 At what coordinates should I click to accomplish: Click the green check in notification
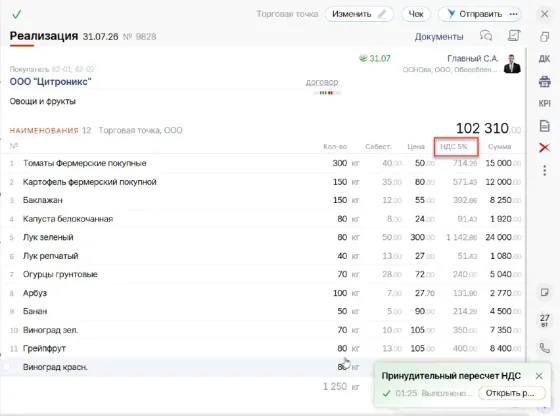[x=386, y=394]
